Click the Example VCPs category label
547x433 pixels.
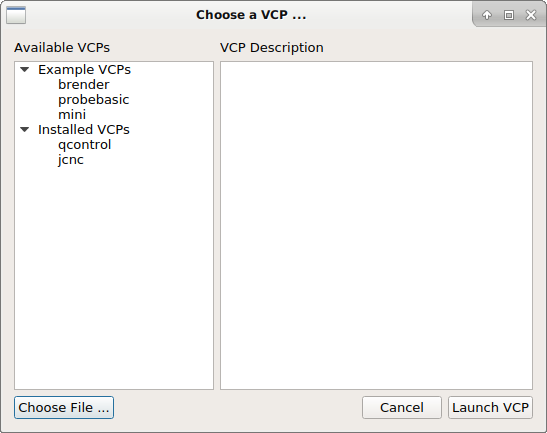pos(84,70)
